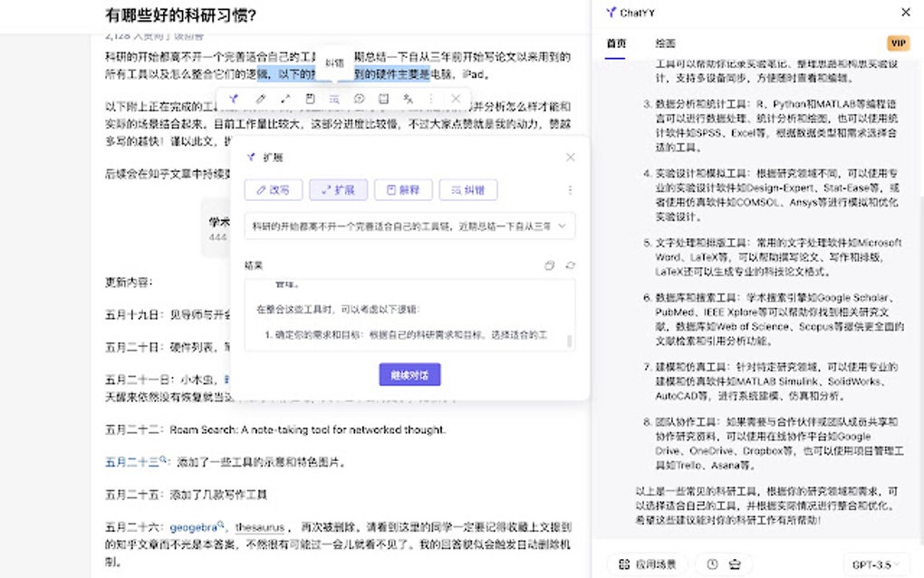924x578 pixels.
Task: Open the vertical dots menu beside 纠错 button
Action: point(570,189)
